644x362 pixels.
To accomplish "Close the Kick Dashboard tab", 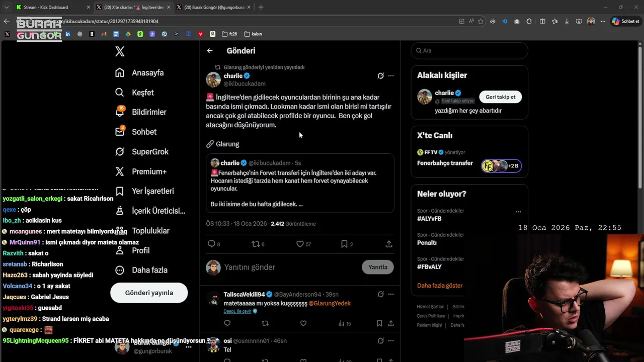I will (89, 7).
